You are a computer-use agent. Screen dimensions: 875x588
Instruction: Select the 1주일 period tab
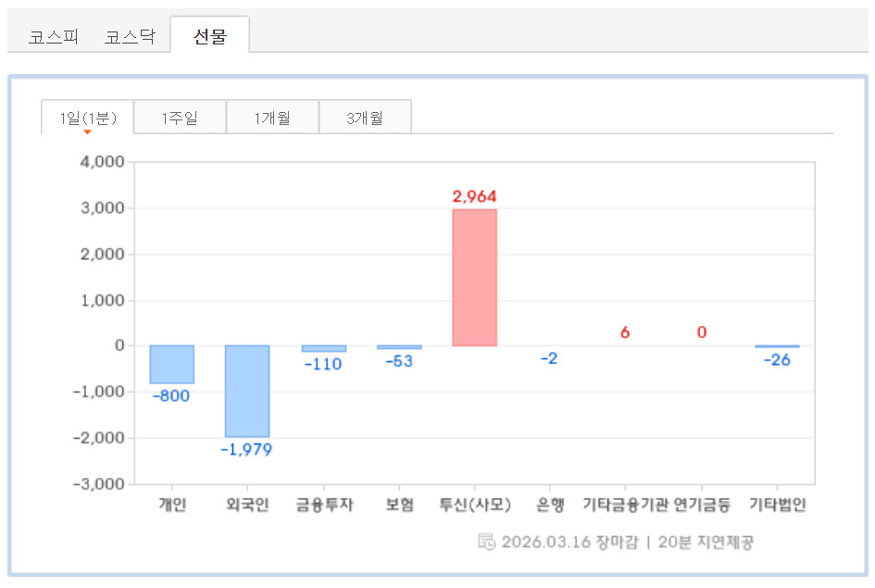[x=180, y=118]
